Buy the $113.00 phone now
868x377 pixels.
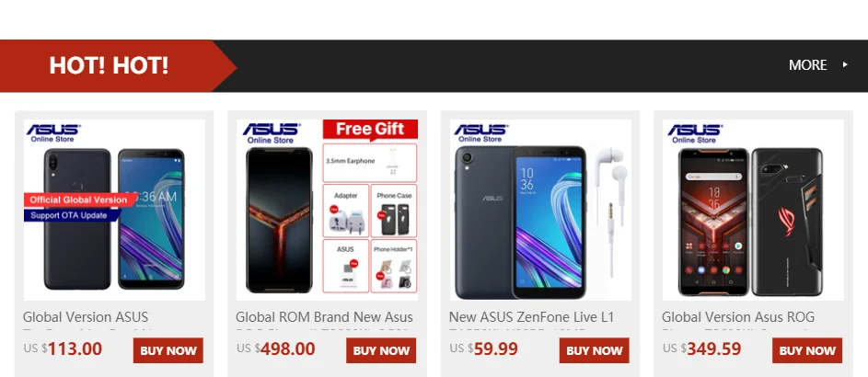pos(168,350)
